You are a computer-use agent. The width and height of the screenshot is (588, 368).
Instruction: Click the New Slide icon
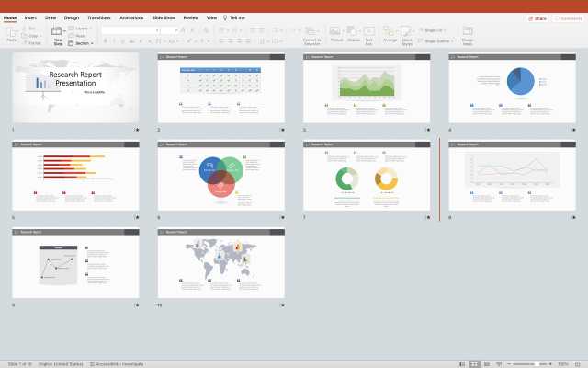point(58,32)
